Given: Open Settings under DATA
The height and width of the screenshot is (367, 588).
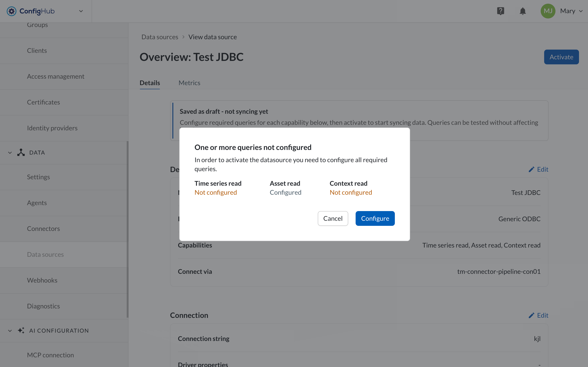Looking at the screenshot, I should tap(64, 177).
